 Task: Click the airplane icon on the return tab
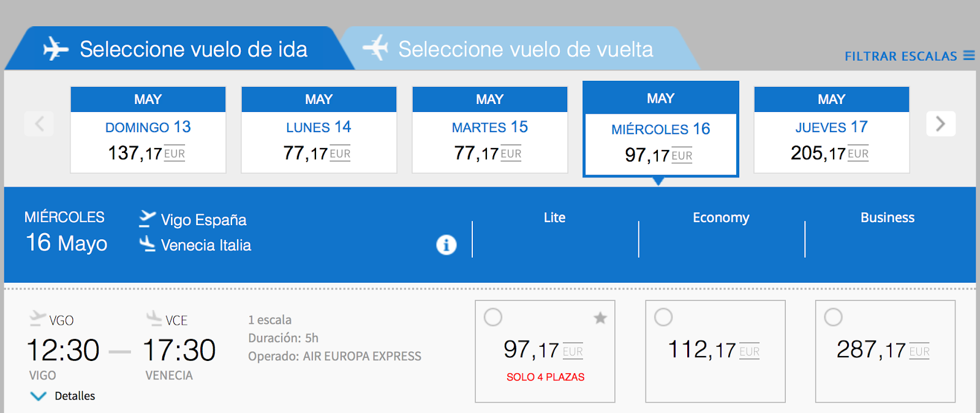(x=375, y=48)
